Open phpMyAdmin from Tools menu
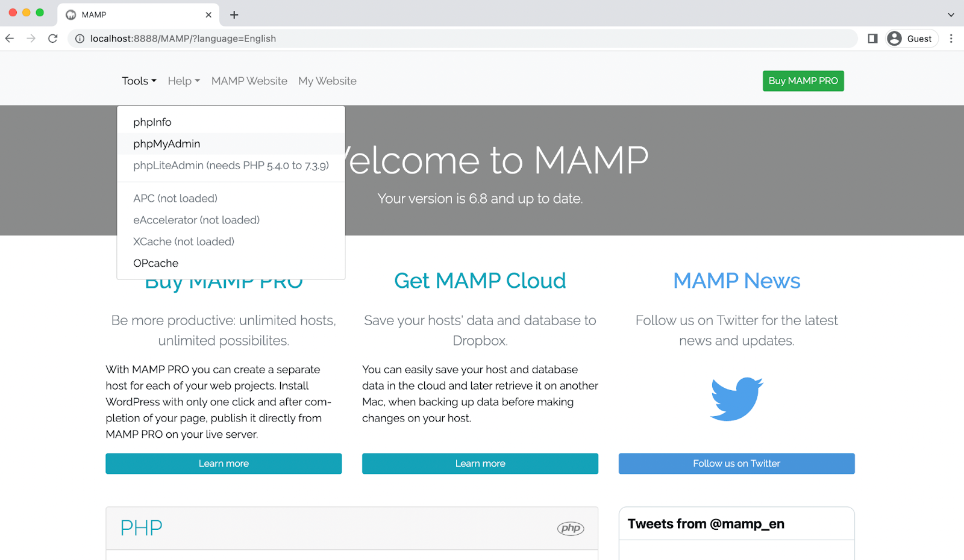 tap(231, 144)
